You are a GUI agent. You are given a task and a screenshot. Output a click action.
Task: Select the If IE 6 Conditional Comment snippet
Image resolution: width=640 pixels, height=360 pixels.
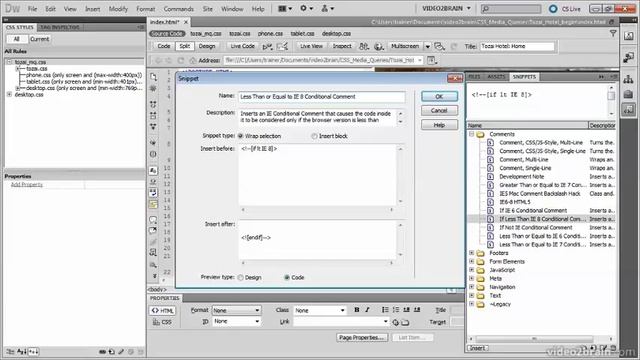533,211
